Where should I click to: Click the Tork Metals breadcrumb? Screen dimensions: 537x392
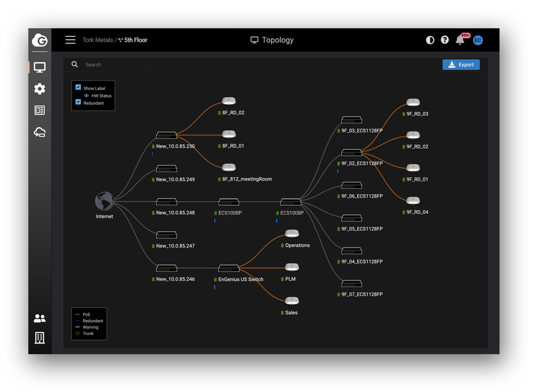pyautogui.click(x=98, y=40)
